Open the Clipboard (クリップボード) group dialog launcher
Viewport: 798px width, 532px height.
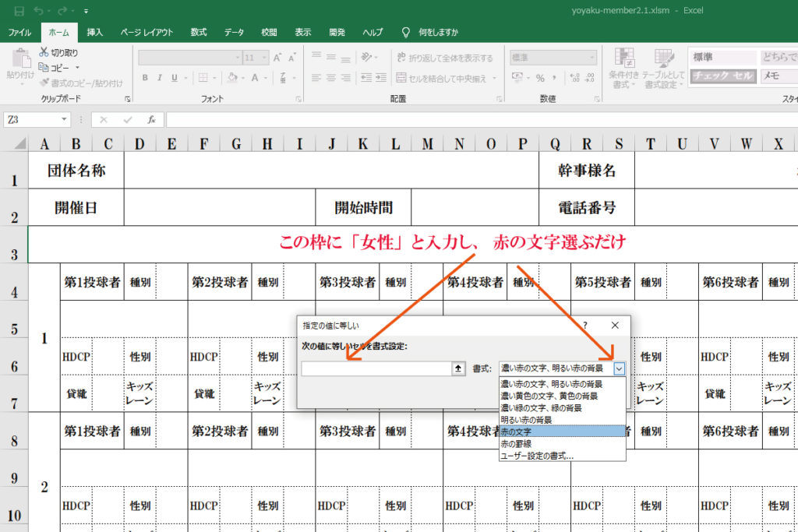[127, 99]
